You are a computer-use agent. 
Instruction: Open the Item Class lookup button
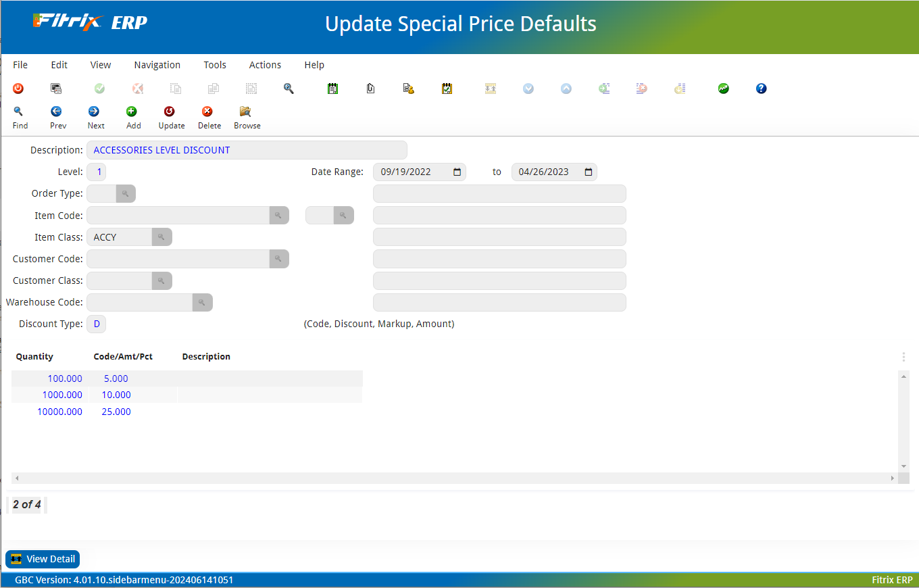coord(162,237)
